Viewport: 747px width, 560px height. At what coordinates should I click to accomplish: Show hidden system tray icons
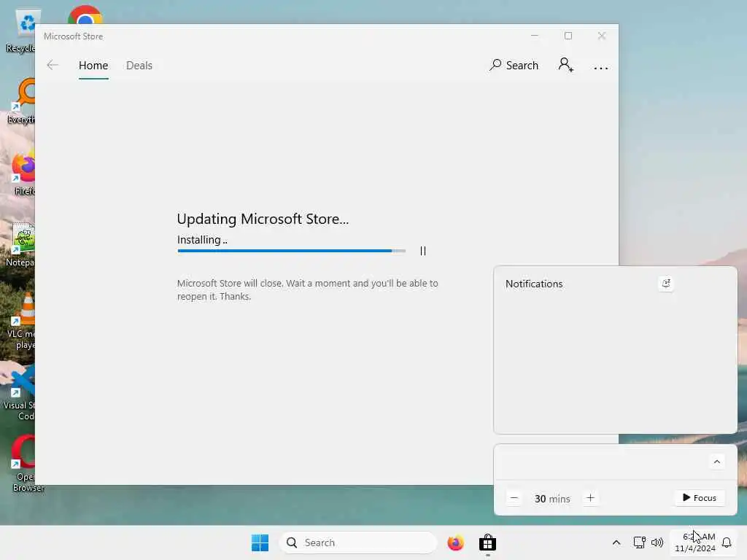pos(616,542)
